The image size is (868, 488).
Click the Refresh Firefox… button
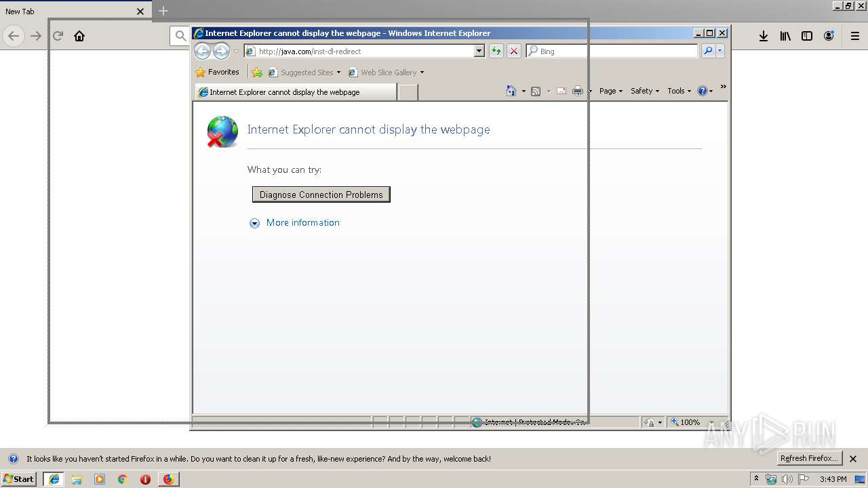[x=810, y=459]
